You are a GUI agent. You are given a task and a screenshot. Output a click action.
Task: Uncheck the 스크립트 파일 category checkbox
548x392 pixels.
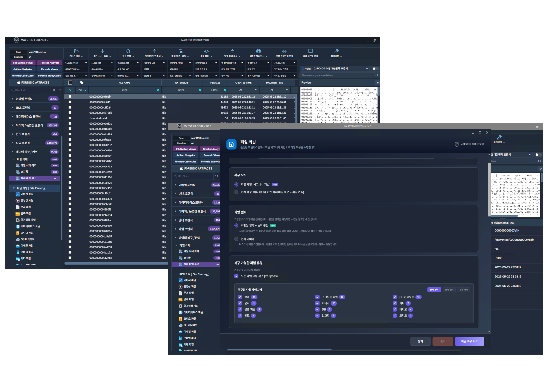[x=317, y=297]
